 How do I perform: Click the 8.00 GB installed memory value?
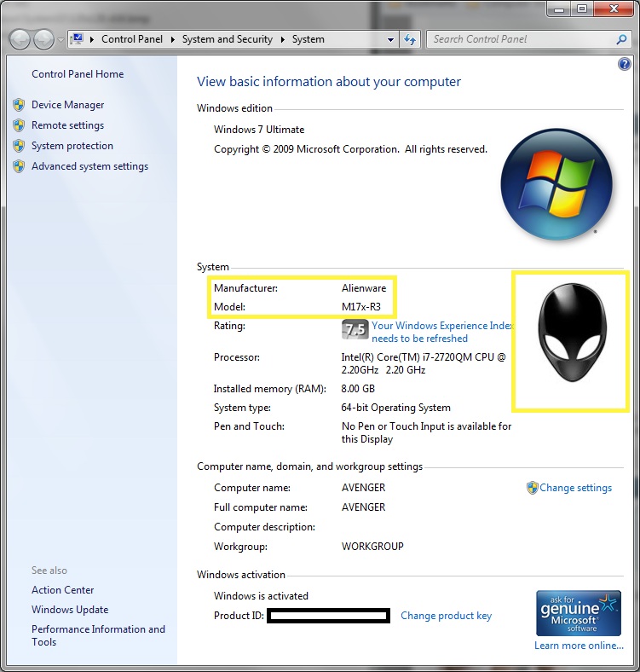(x=358, y=389)
